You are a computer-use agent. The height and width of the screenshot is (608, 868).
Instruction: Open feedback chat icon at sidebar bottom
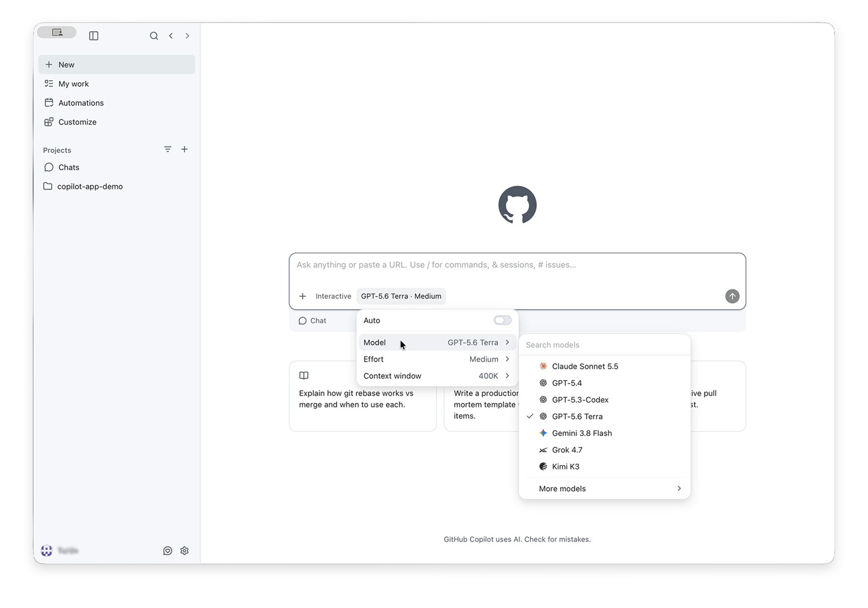click(x=168, y=551)
